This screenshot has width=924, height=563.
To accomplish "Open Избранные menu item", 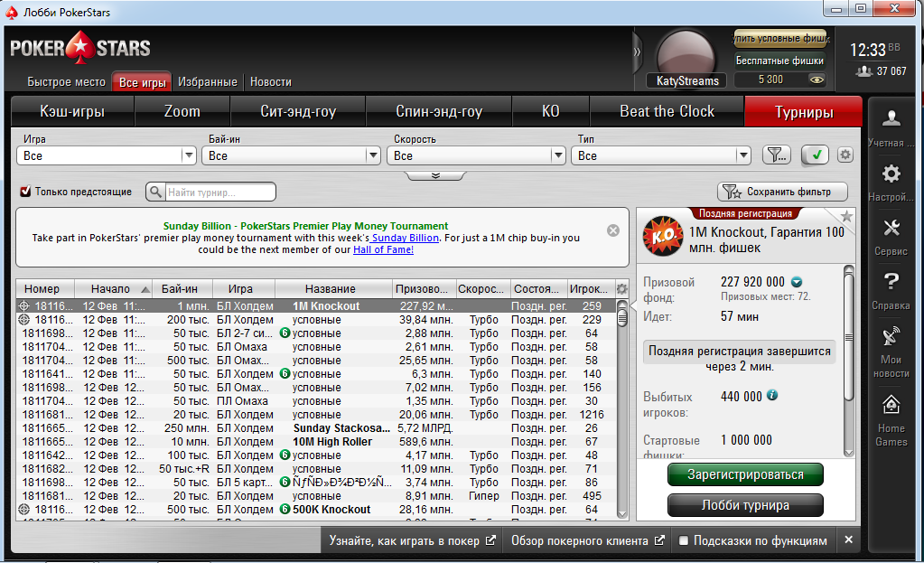I will tap(208, 82).
